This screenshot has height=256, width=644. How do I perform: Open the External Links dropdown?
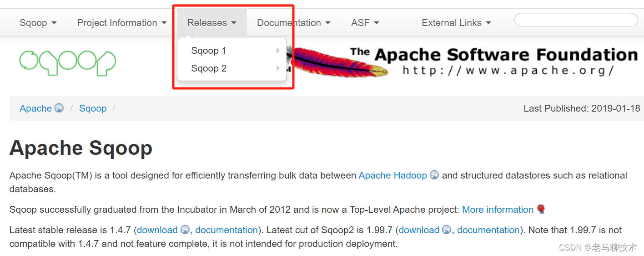[456, 23]
